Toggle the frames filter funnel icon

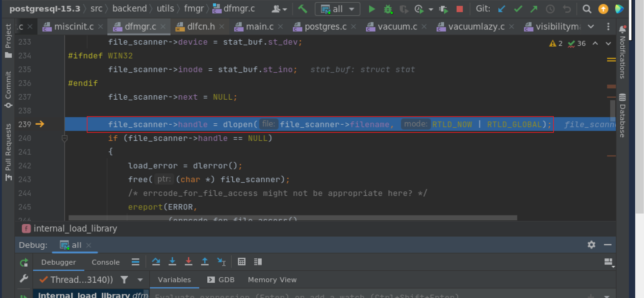(124, 279)
